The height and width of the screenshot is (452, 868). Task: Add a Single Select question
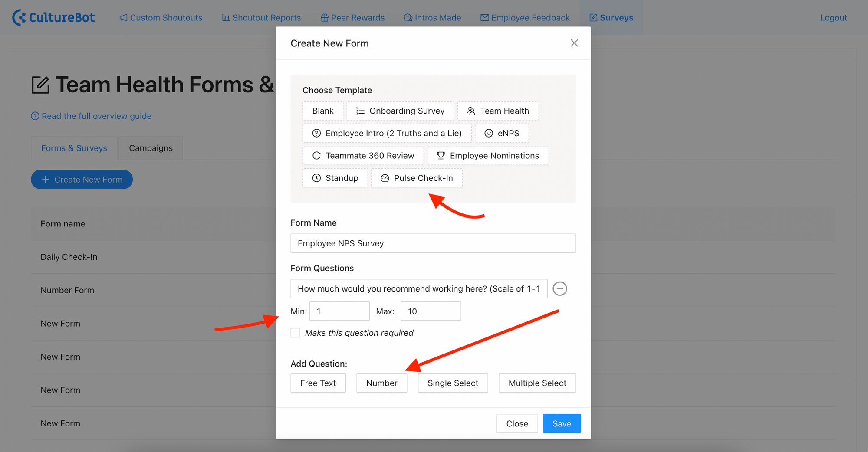[453, 383]
